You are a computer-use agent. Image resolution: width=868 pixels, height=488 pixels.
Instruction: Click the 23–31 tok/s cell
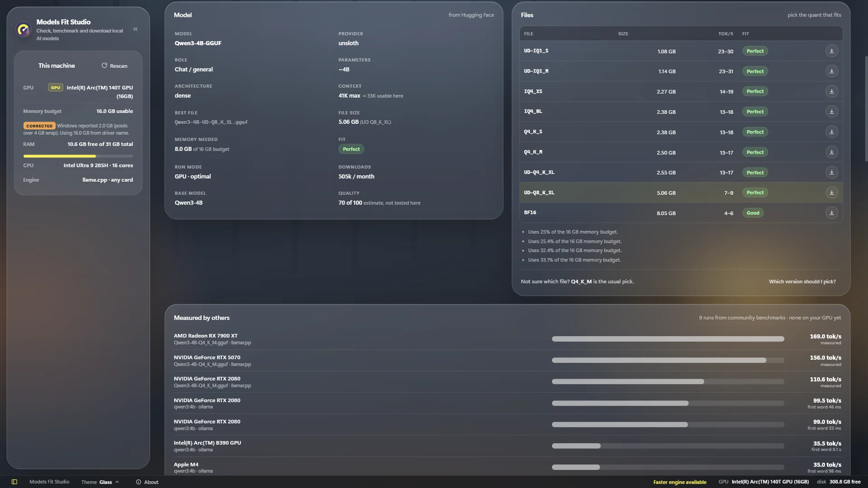click(726, 71)
